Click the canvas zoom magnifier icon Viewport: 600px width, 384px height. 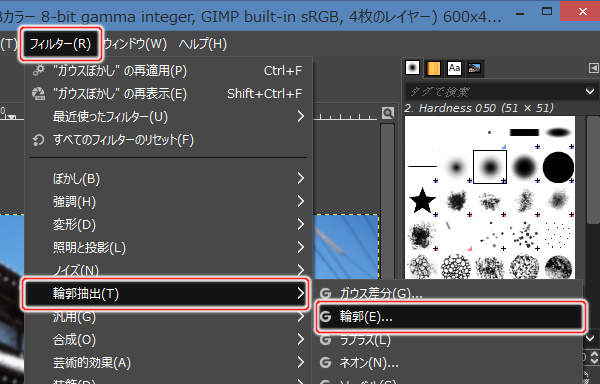(x=388, y=113)
